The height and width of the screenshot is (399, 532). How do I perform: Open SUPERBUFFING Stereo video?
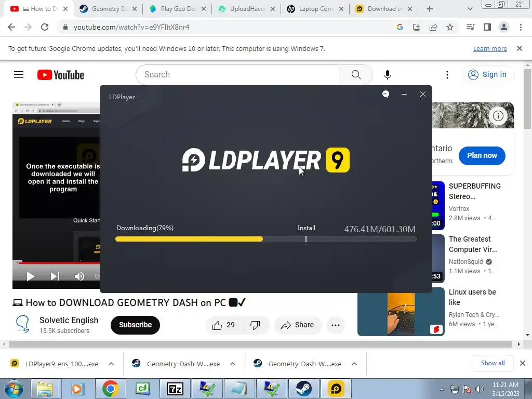point(474,191)
